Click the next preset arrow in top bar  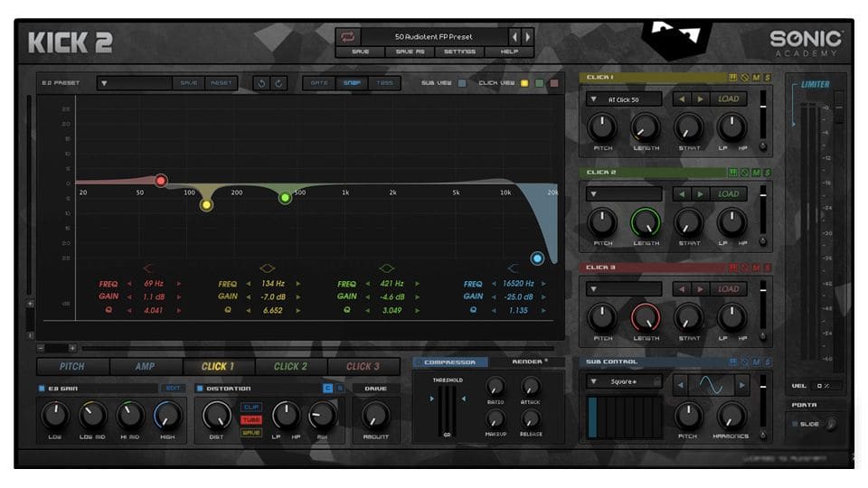527,37
